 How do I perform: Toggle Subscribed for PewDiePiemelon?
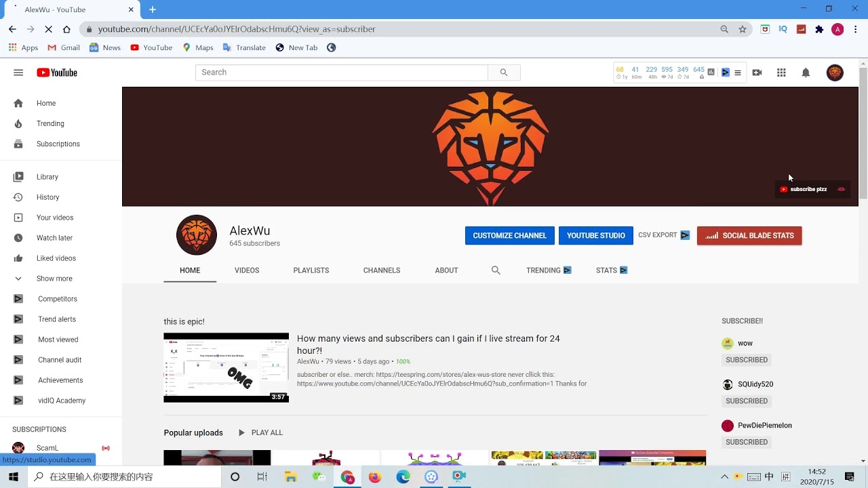point(747,442)
